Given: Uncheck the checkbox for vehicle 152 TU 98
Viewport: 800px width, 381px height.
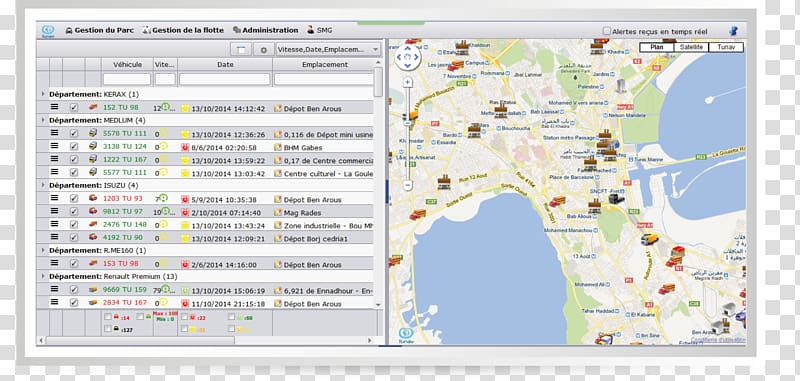Looking at the screenshot, I should (74, 107).
